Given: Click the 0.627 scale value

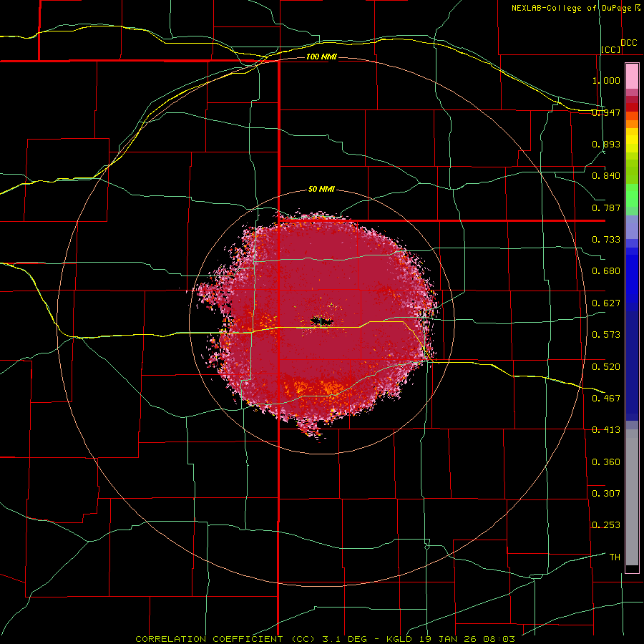Looking at the screenshot, I should (606, 303).
